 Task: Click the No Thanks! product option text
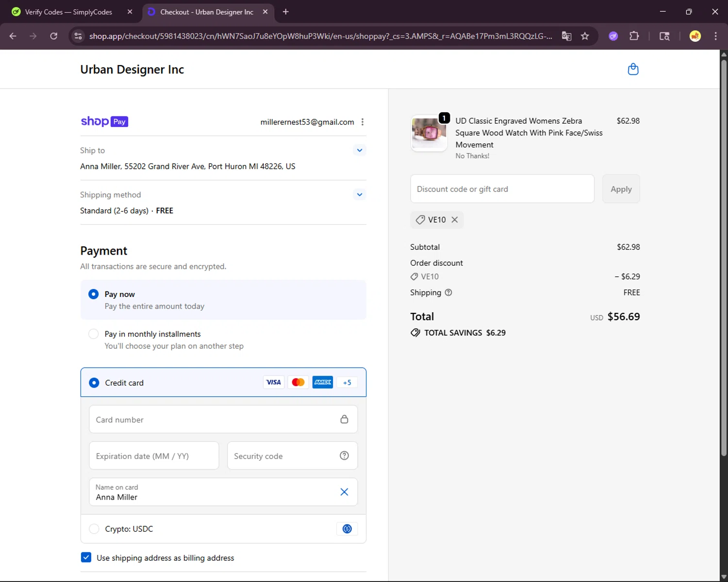[472, 156]
